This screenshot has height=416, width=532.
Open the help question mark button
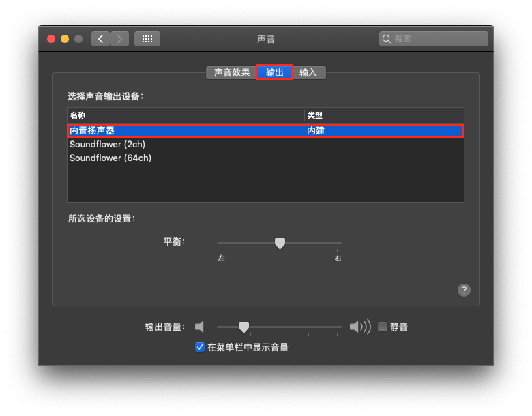(464, 290)
